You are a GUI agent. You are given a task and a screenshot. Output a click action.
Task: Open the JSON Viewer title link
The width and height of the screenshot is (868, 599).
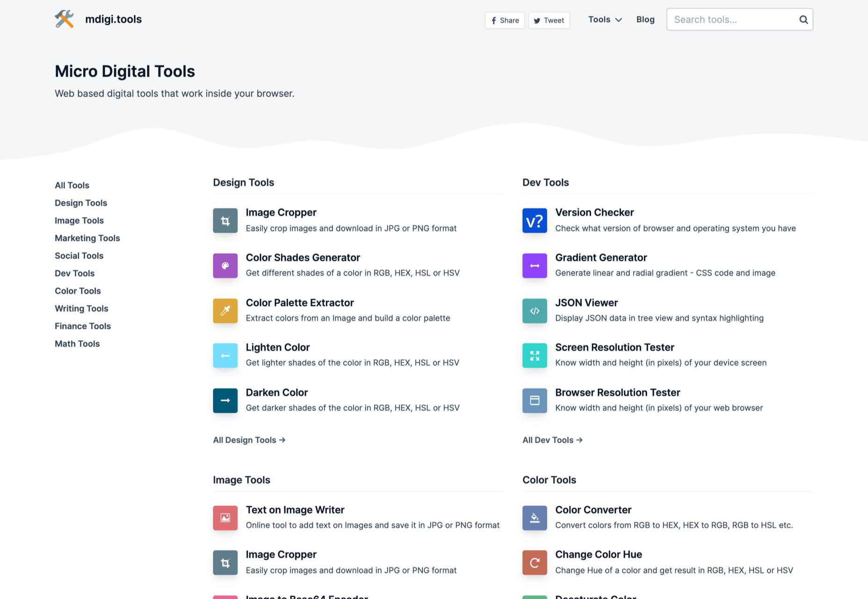pos(586,303)
